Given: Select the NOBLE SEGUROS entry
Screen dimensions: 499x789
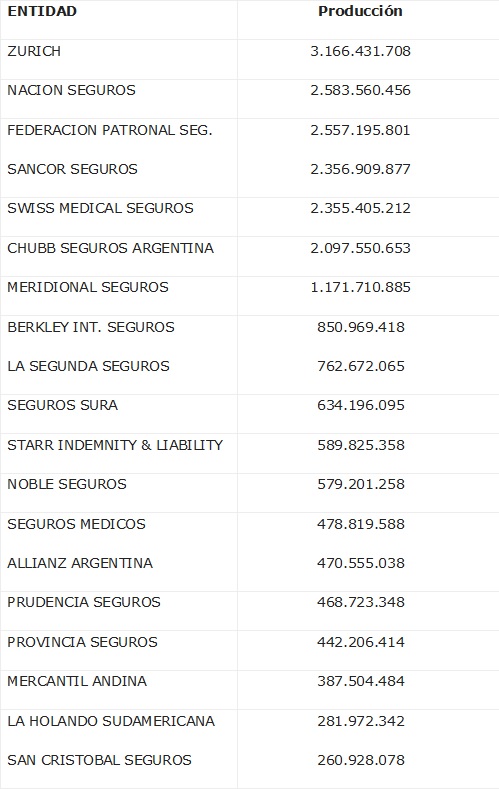Looking at the screenshot, I should (x=67, y=484).
